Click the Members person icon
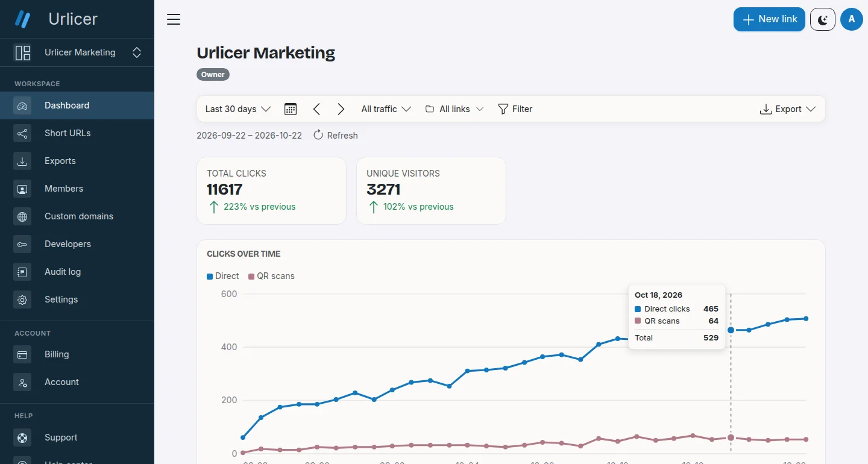The height and width of the screenshot is (464, 868). [x=22, y=189]
